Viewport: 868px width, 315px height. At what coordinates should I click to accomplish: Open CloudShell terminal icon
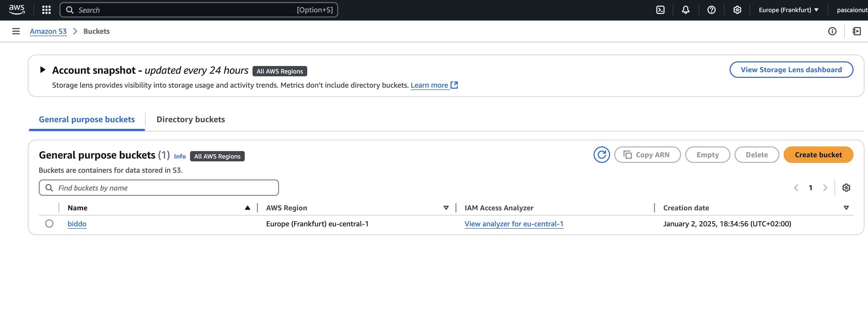pos(660,10)
